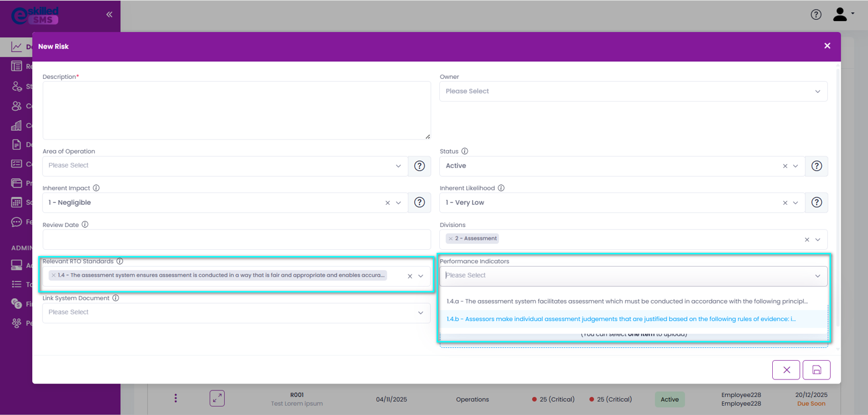Click the cancel X button at bottom
The image size is (868, 415).
786,370
